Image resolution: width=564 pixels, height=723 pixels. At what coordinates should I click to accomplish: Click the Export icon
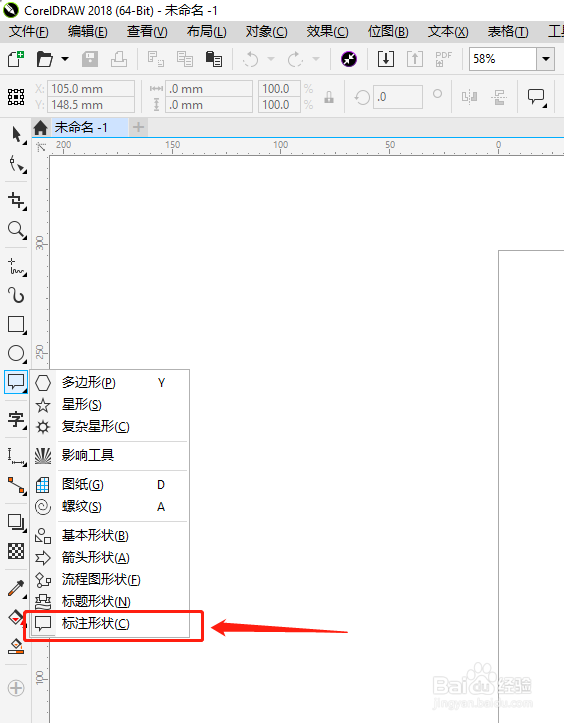click(x=415, y=59)
